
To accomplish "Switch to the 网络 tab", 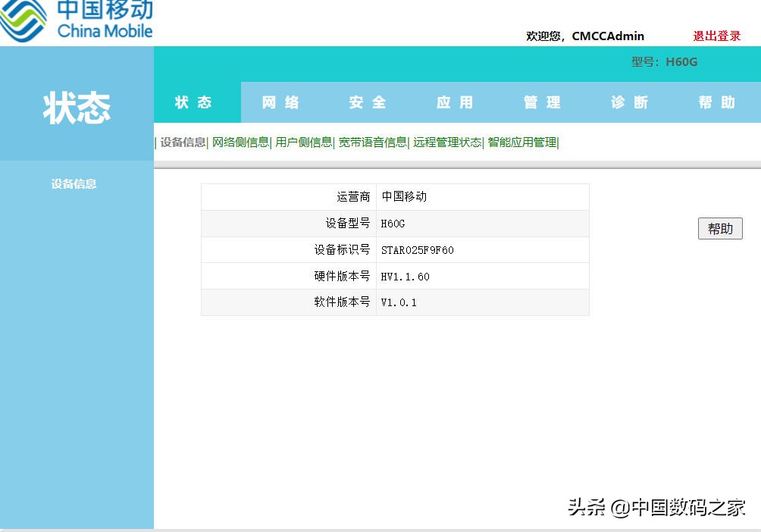I will pyautogui.click(x=280, y=102).
